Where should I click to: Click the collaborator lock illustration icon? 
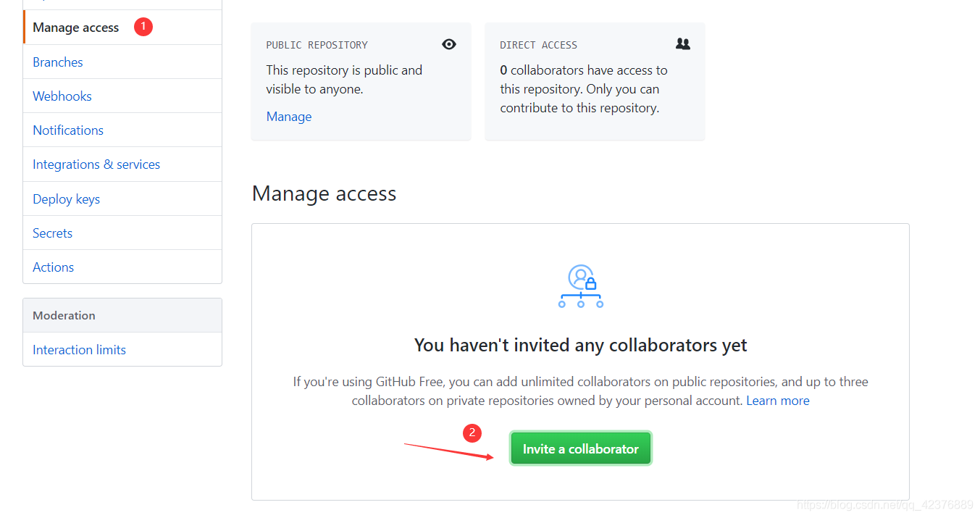(580, 286)
